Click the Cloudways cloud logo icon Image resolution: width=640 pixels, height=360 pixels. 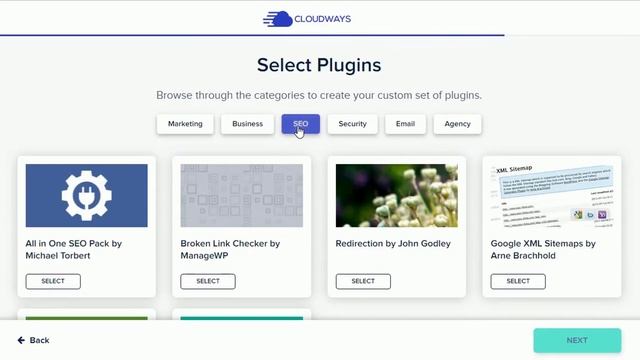(x=278, y=19)
